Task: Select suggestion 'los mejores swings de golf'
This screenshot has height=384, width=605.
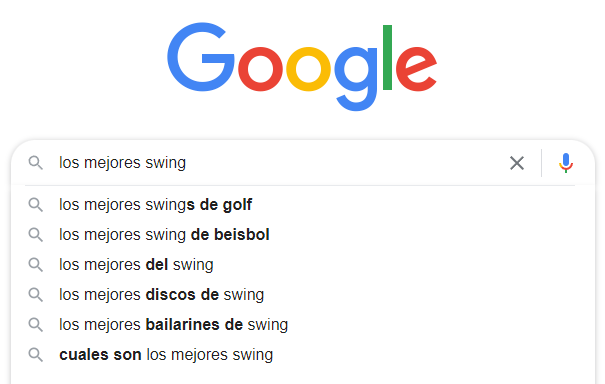Action: (x=303, y=205)
